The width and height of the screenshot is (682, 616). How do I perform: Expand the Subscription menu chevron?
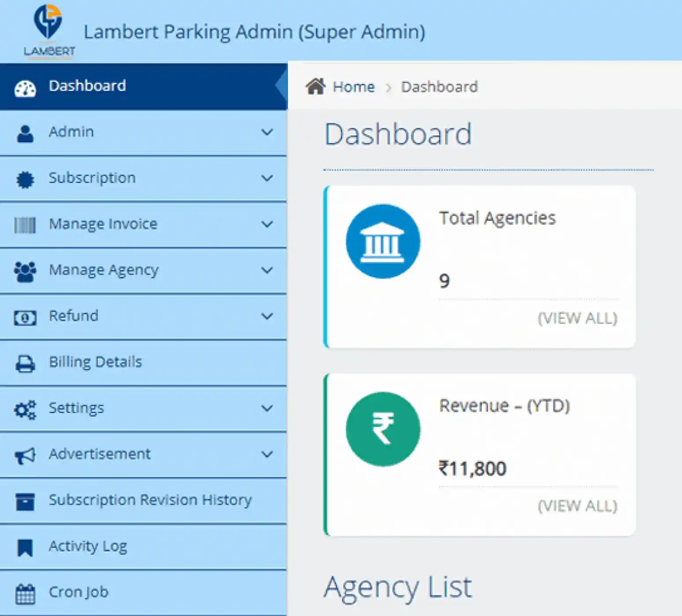(x=267, y=178)
